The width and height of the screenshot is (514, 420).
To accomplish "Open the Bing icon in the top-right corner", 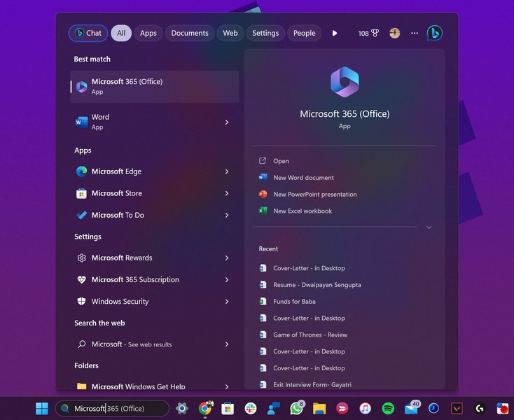I will [434, 33].
